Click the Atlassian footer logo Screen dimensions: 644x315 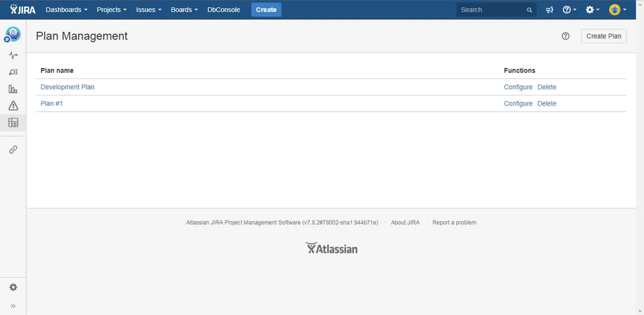pos(332,248)
